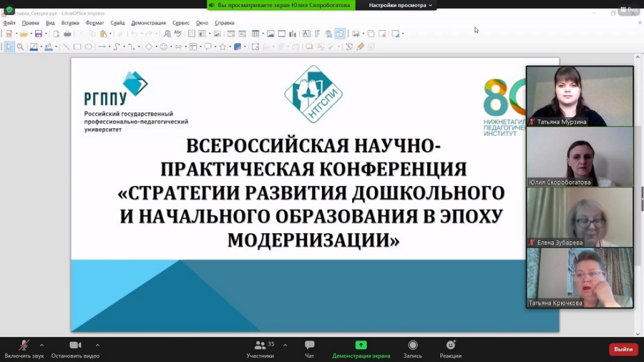
Task: Open the Реакции reactions menu
Action: tap(450, 346)
